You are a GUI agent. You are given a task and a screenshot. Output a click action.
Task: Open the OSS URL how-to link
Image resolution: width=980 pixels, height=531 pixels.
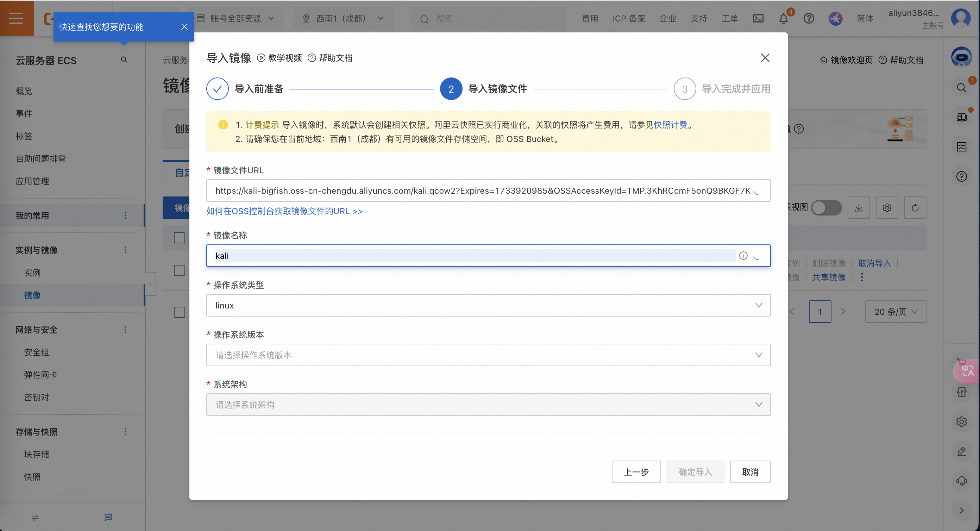click(284, 211)
